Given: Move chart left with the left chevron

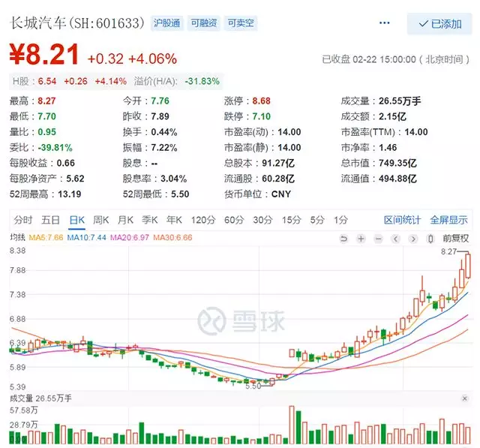Looking at the screenshot, I should [x=396, y=239].
